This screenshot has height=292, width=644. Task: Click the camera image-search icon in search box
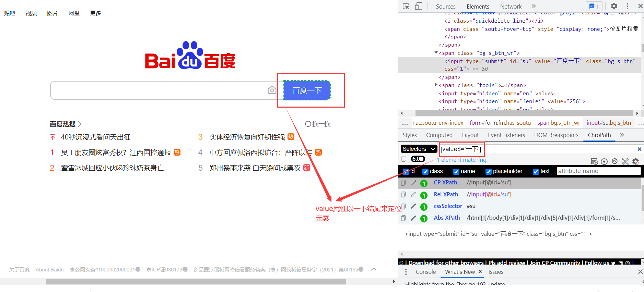click(x=272, y=90)
